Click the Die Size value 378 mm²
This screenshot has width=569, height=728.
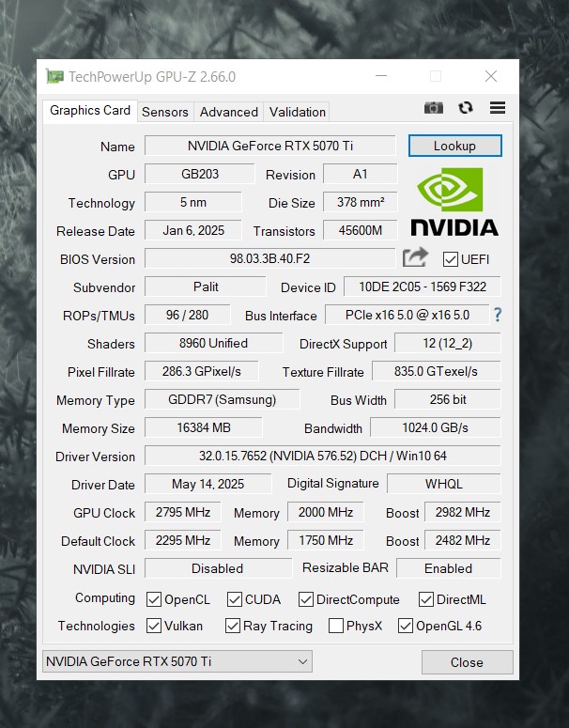tap(361, 202)
